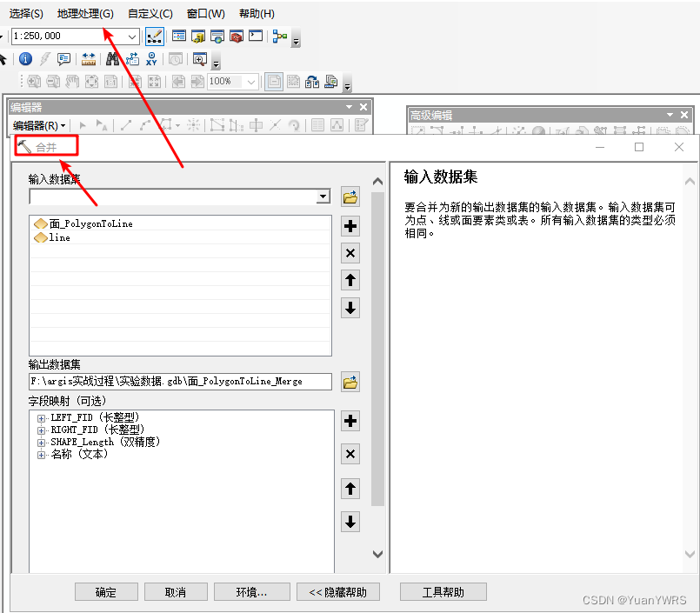The width and height of the screenshot is (700, 613).
Task: Expand the 名称 (文本) field node
Action: pos(41,455)
